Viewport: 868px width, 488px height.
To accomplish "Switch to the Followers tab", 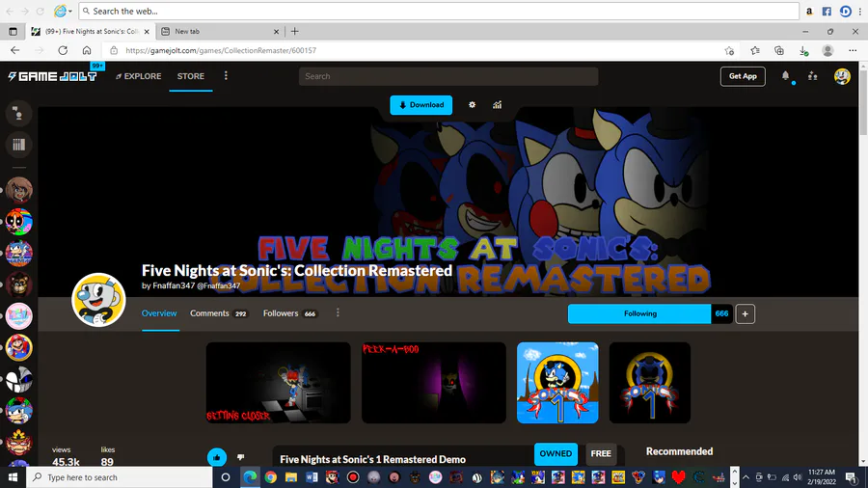I will [x=290, y=313].
